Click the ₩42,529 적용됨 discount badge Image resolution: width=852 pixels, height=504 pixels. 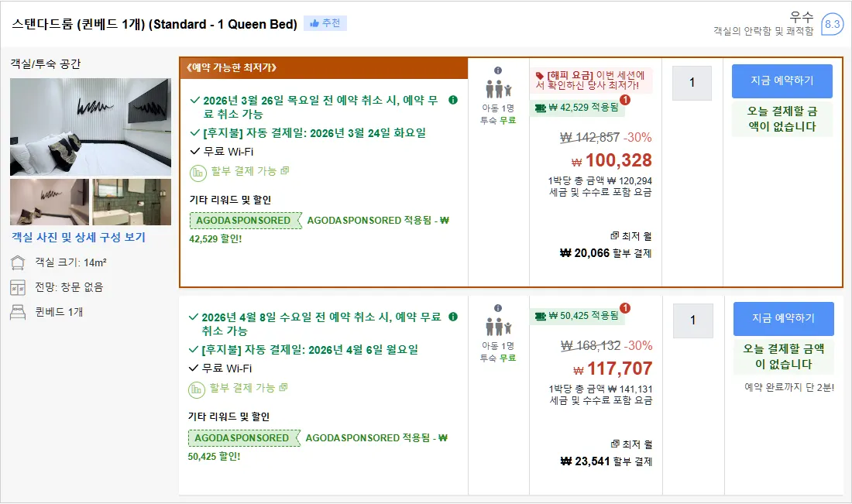[x=577, y=108]
